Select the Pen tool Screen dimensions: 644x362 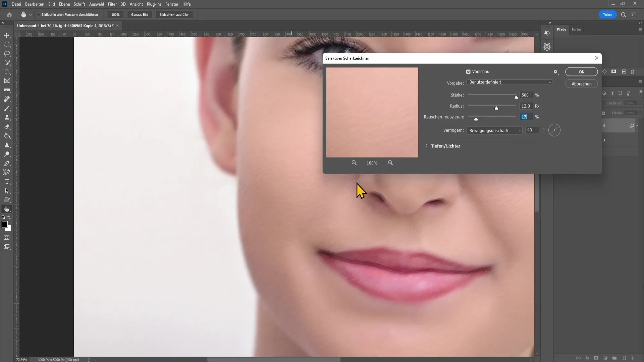click(x=7, y=163)
